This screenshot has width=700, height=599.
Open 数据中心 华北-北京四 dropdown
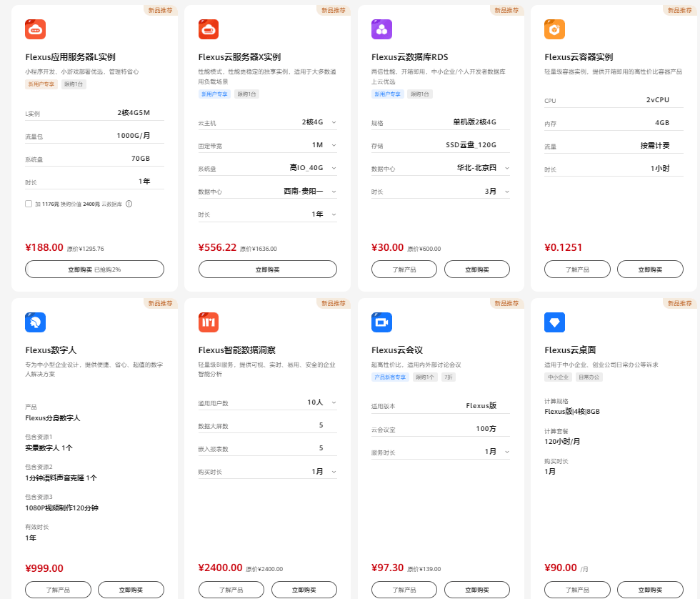tap(441, 168)
